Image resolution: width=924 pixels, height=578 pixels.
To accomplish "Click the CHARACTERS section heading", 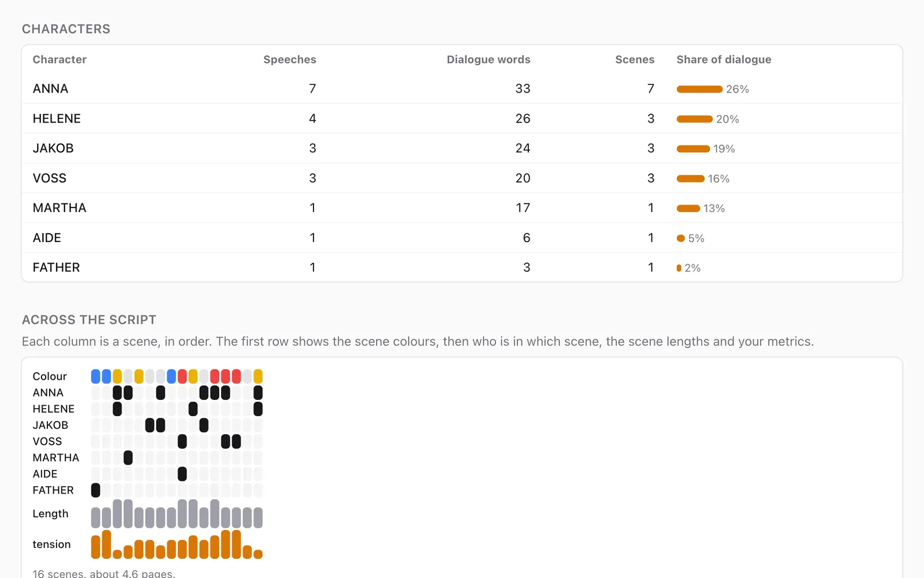I will tap(66, 29).
